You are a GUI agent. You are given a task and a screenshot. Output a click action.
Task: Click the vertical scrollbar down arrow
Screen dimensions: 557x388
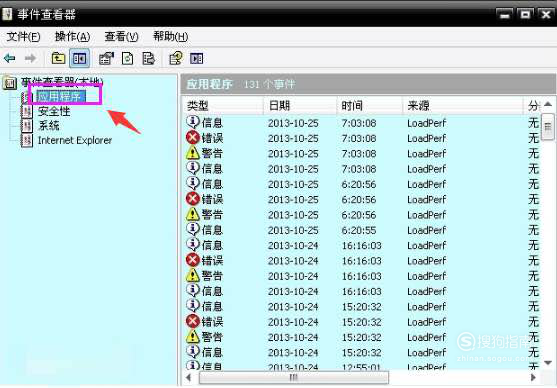548,363
